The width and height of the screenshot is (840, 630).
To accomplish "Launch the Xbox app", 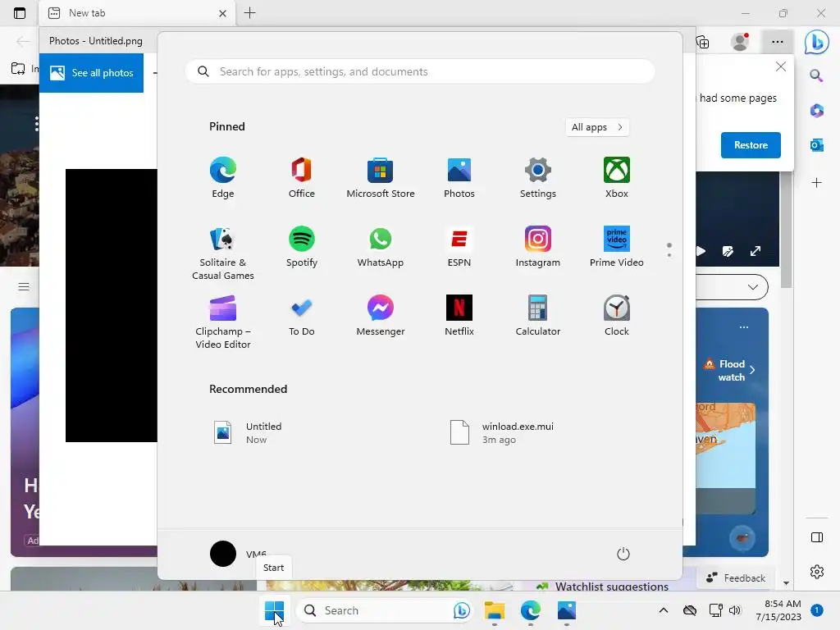I will click(x=617, y=178).
